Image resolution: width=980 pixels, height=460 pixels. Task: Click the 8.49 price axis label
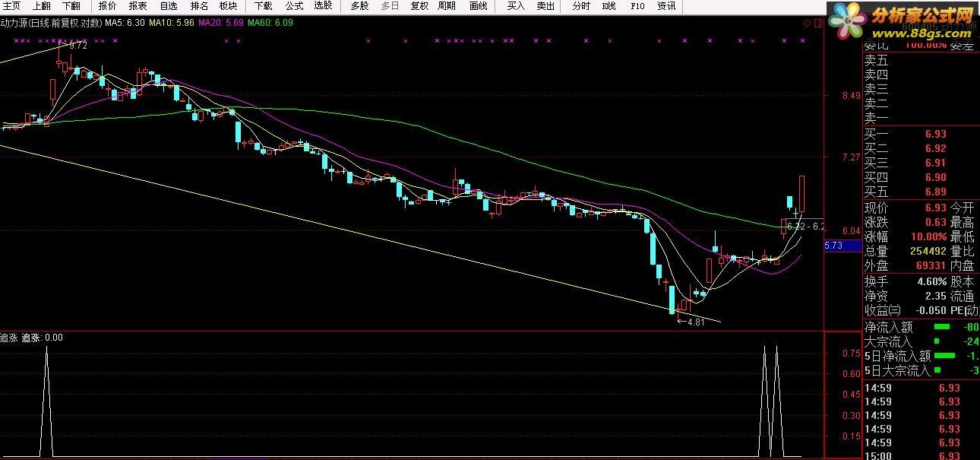pyautogui.click(x=851, y=96)
